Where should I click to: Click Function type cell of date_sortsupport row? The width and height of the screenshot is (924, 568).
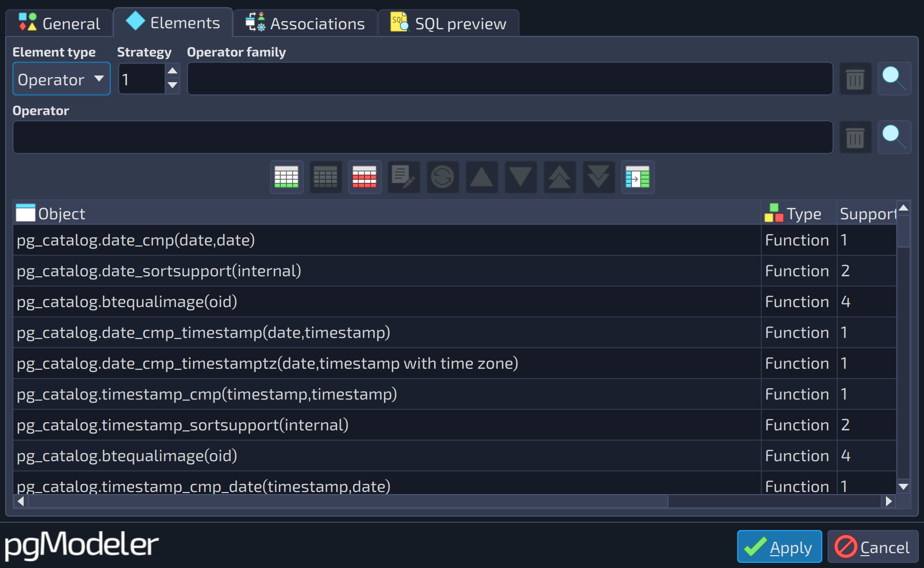click(x=799, y=271)
